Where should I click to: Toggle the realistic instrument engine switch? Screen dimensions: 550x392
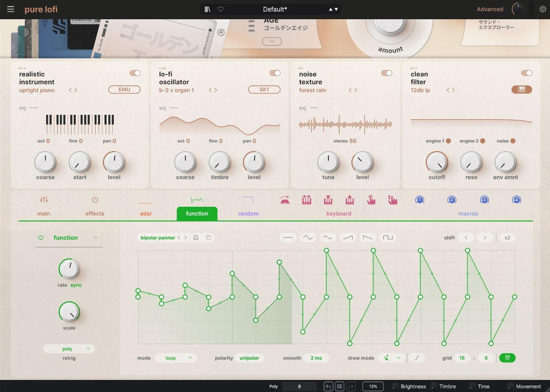click(x=135, y=73)
